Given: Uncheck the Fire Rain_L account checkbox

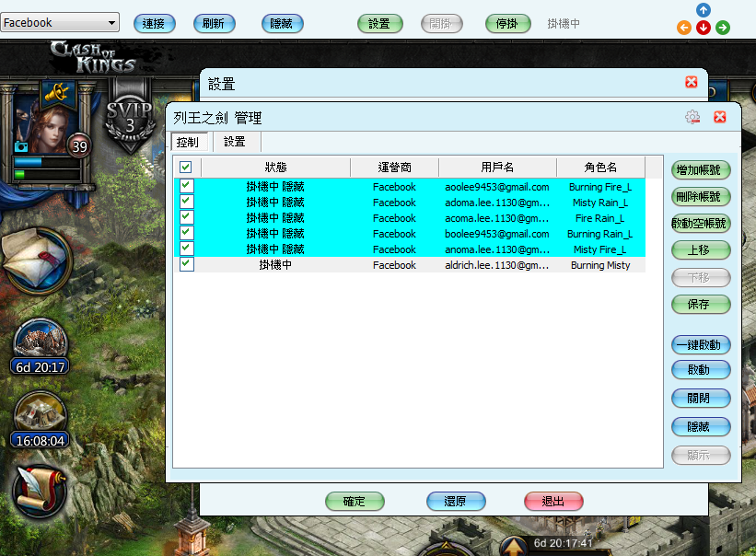Looking at the screenshot, I should (186, 217).
